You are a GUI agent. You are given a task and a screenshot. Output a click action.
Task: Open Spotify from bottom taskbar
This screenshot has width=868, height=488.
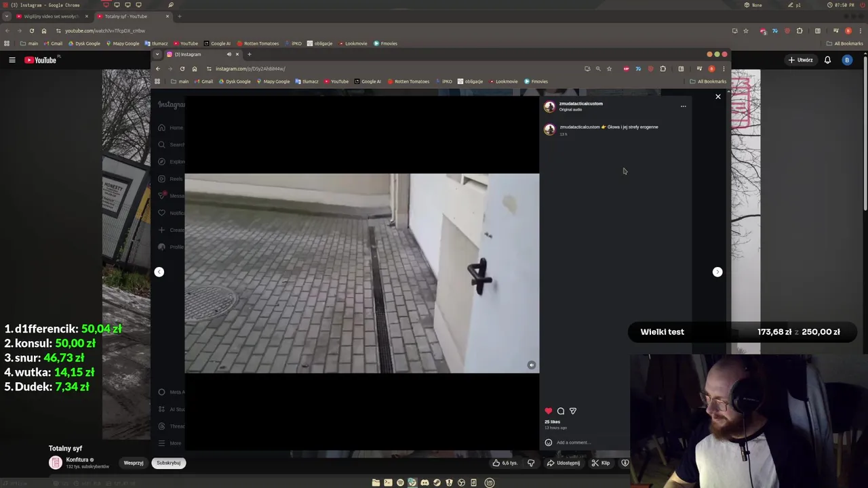coord(400,483)
